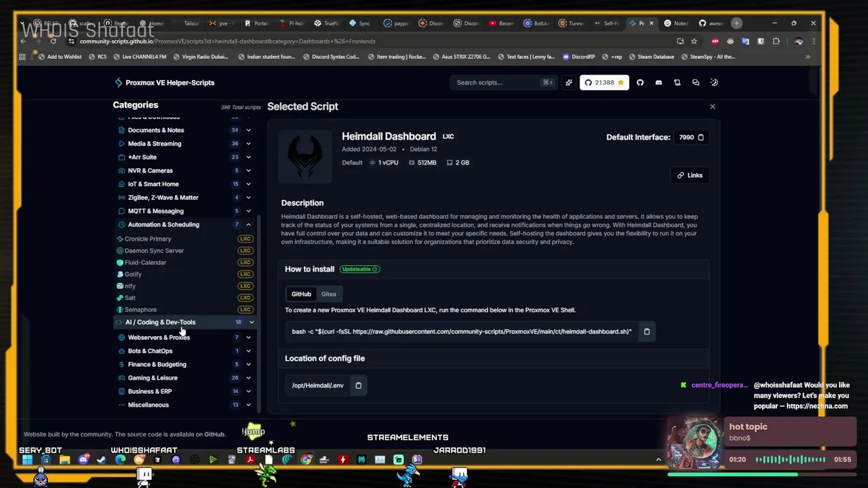Open Chrome from the taskbar

306,460
